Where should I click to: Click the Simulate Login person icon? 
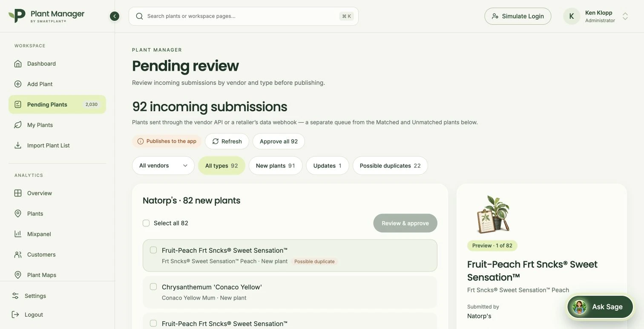[x=495, y=16]
